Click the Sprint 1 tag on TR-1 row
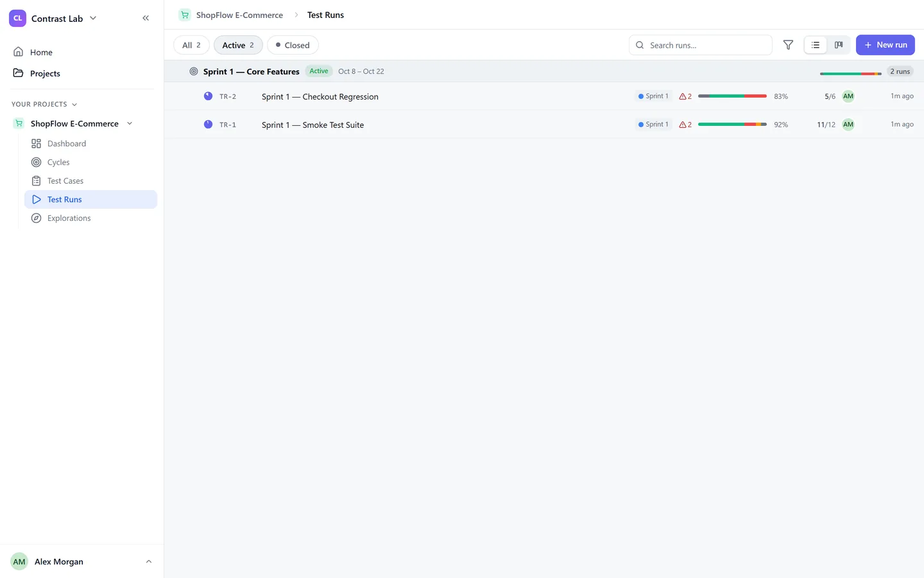The image size is (924, 578). (653, 125)
